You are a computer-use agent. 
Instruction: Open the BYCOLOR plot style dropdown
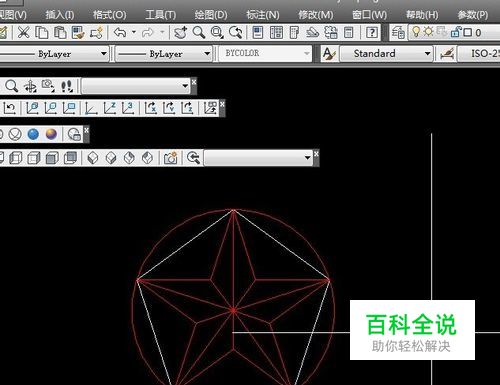[x=265, y=53]
